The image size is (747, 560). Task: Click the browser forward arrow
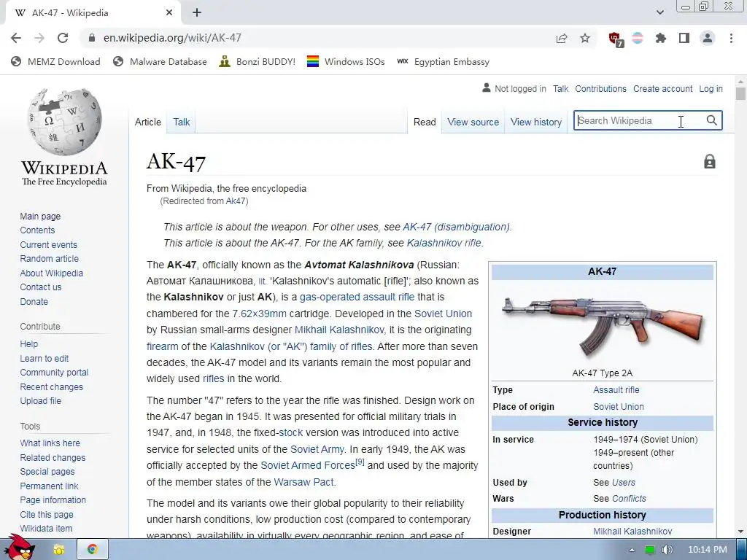coord(39,38)
